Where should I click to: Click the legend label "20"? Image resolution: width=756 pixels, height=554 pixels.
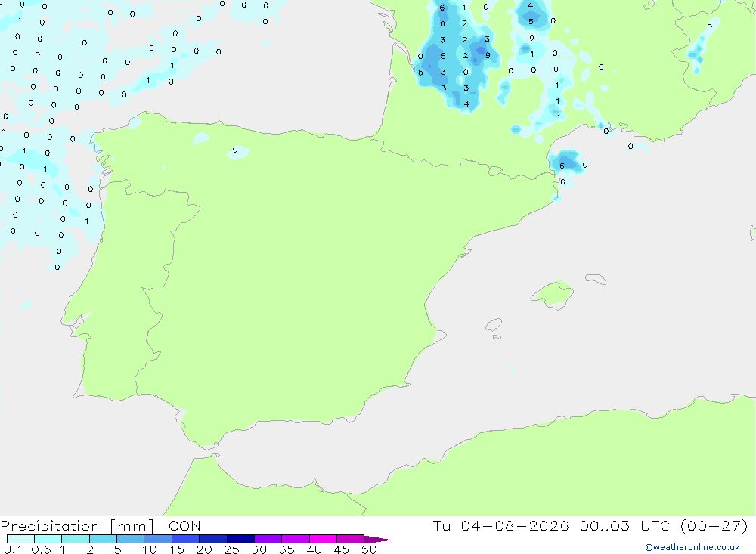coord(204,549)
